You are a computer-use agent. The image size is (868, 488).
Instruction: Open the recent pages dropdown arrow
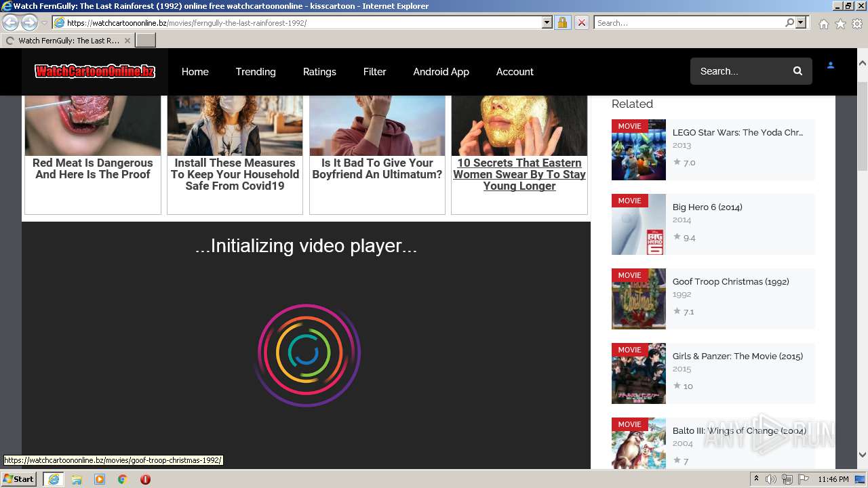point(44,23)
